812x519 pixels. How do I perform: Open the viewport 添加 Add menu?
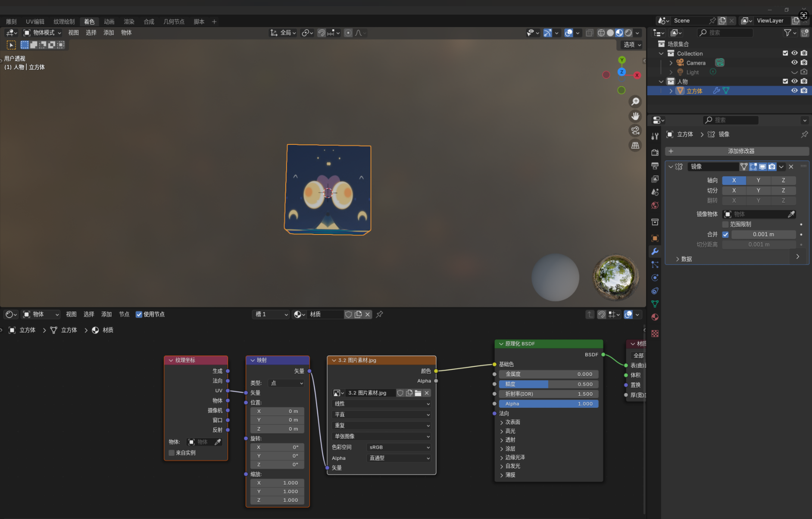[x=109, y=33]
